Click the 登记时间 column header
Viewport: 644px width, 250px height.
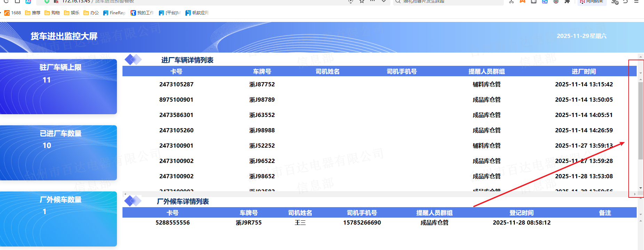[522, 213]
